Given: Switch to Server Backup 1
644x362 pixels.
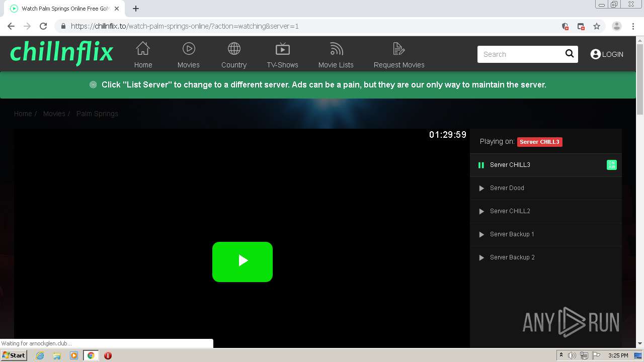Looking at the screenshot, I should tap(546, 234).
